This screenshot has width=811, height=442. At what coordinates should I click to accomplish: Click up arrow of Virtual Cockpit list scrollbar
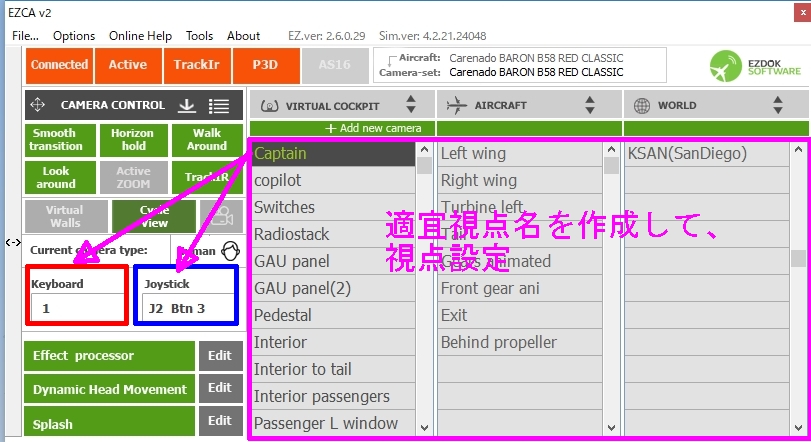425,150
